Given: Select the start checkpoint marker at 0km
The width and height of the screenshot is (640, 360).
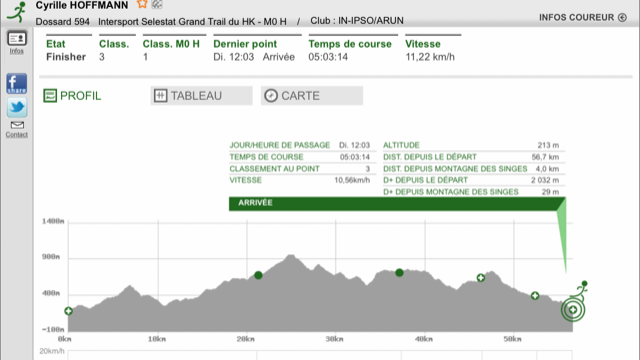Looking at the screenshot, I should point(69,311).
